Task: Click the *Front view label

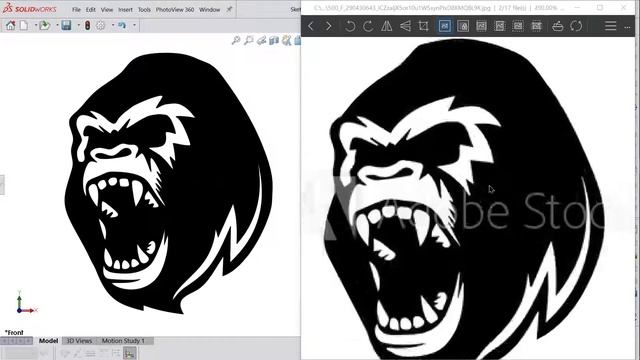Action: (14, 332)
